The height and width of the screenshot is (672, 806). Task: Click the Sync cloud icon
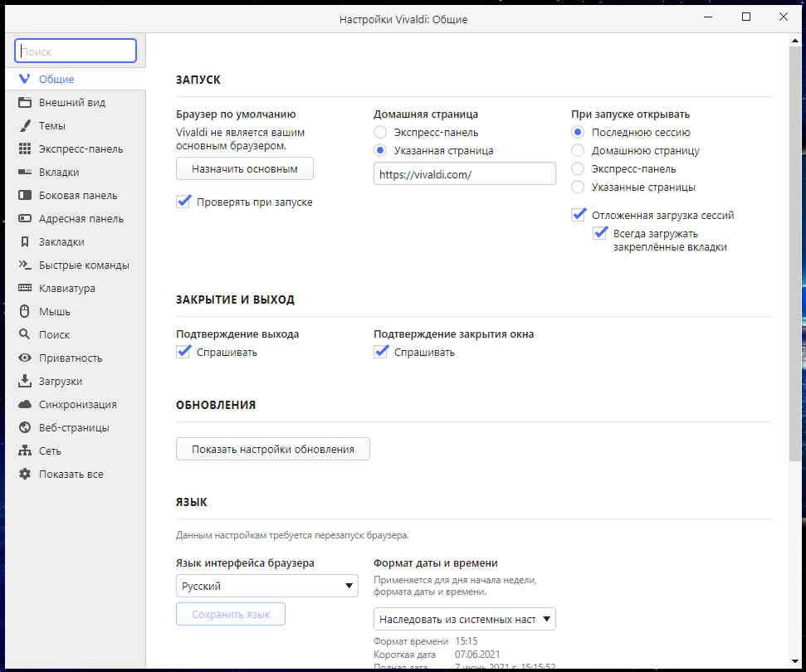25,405
